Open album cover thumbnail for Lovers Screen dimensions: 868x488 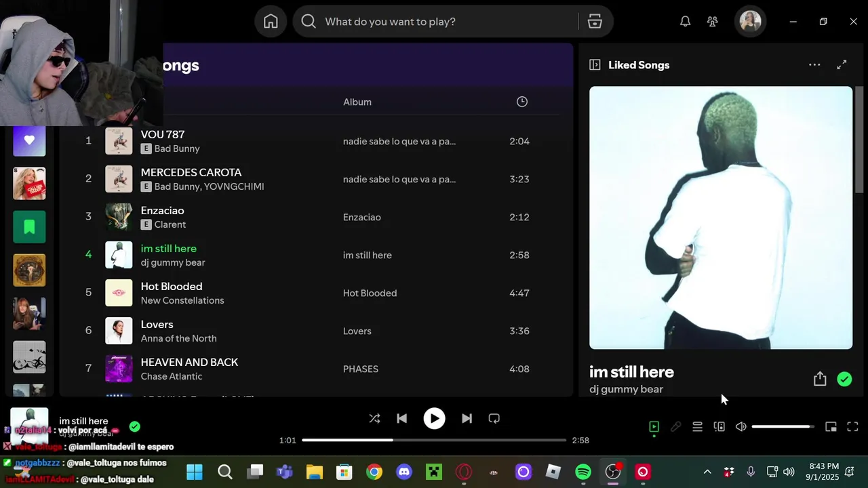(x=119, y=331)
